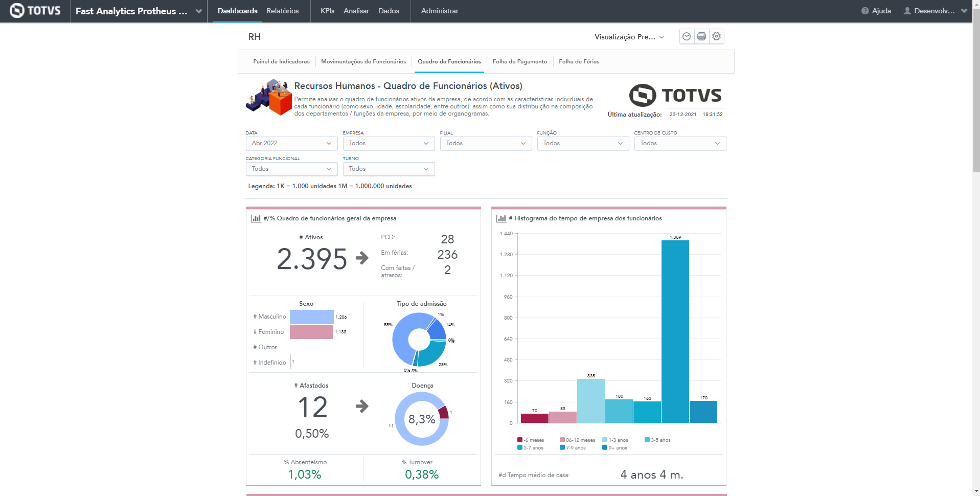Click the TOTVS logo in top bar
This screenshot has width=980, height=496.
tap(35, 11)
